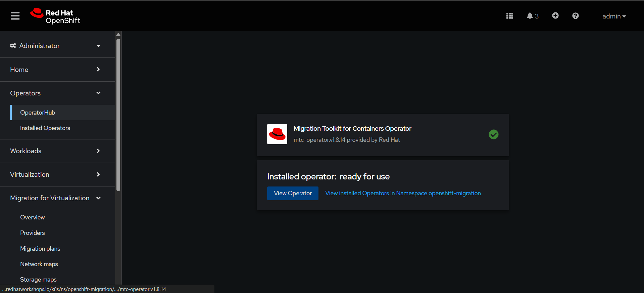644x293 pixels.
Task: Select OperatorHub in the sidebar
Action: [38, 113]
